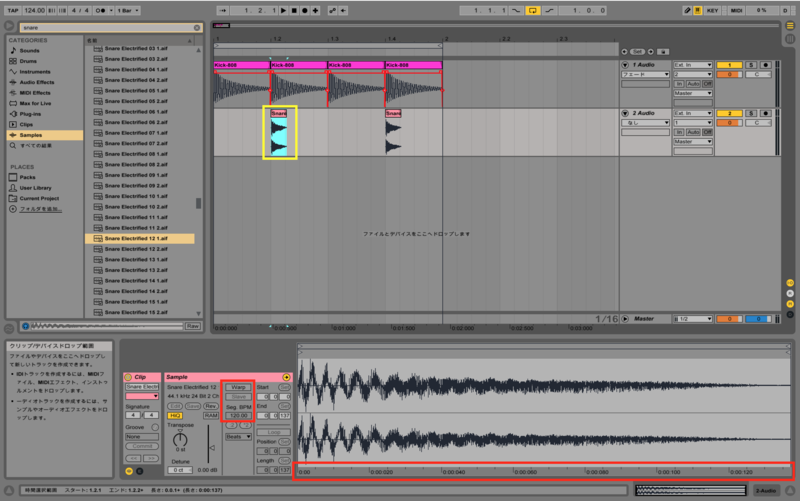
Task: Collapse the 2 Audio track
Action: pyautogui.click(x=625, y=113)
